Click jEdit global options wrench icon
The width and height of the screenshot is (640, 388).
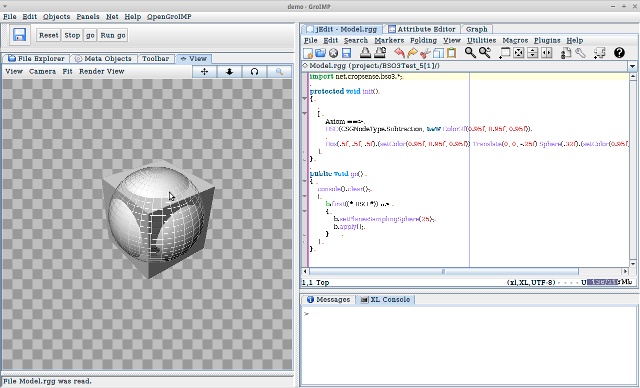point(580,53)
